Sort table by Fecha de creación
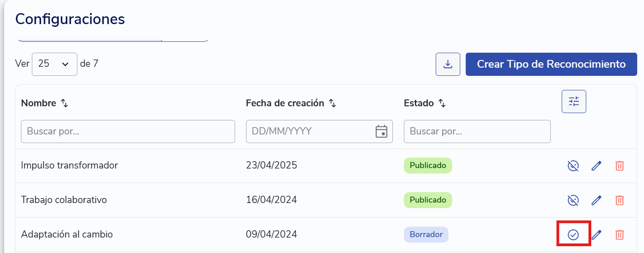Image resolution: width=644 pixels, height=253 pixels. (332, 104)
